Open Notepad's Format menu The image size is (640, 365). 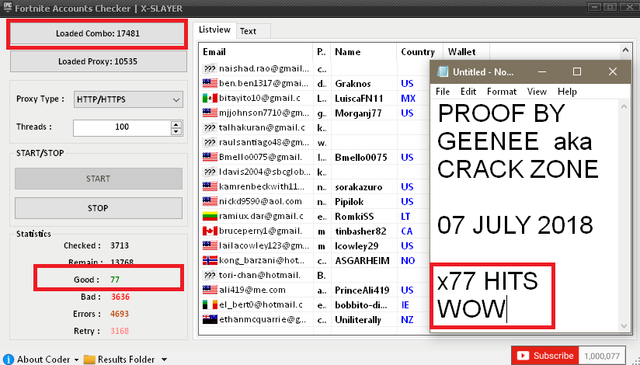(502, 92)
